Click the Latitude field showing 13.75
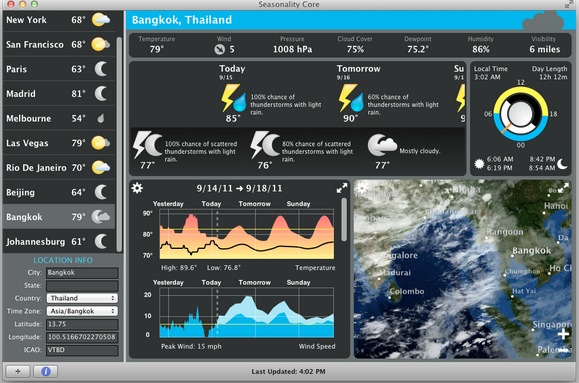Screen dimensions: 579x383 [82, 324]
